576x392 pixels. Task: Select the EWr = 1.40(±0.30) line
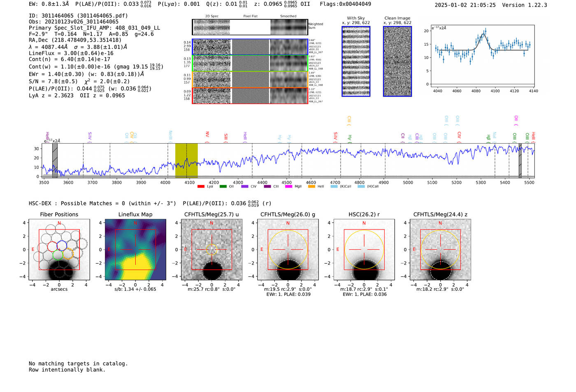(x=86, y=74)
